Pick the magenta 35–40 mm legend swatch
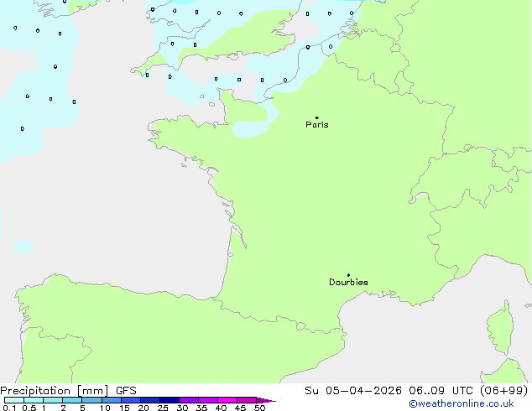The image size is (532, 411). coord(208,400)
